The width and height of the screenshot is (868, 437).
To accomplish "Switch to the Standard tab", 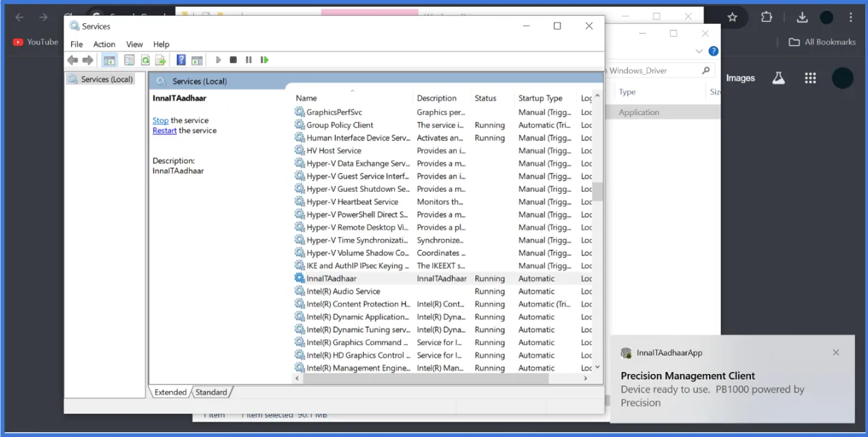I will coord(211,392).
